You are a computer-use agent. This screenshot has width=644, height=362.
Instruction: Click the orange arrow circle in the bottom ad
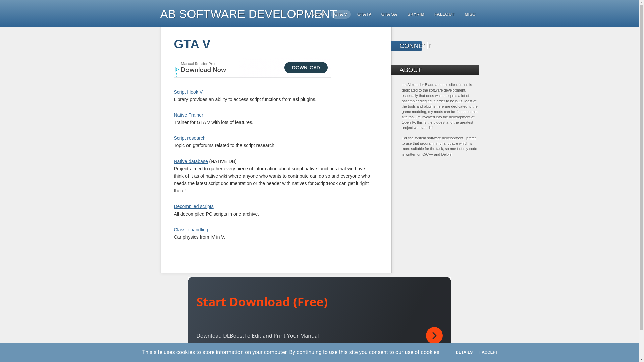[434, 336]
